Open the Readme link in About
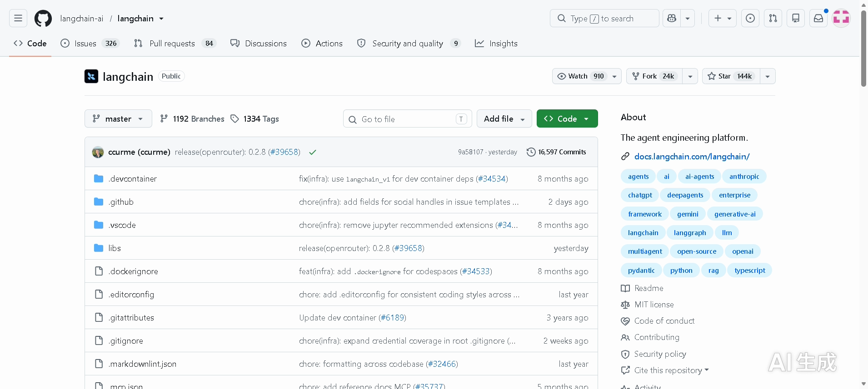Viewport: 868px width, 389px height. [642, 288]
